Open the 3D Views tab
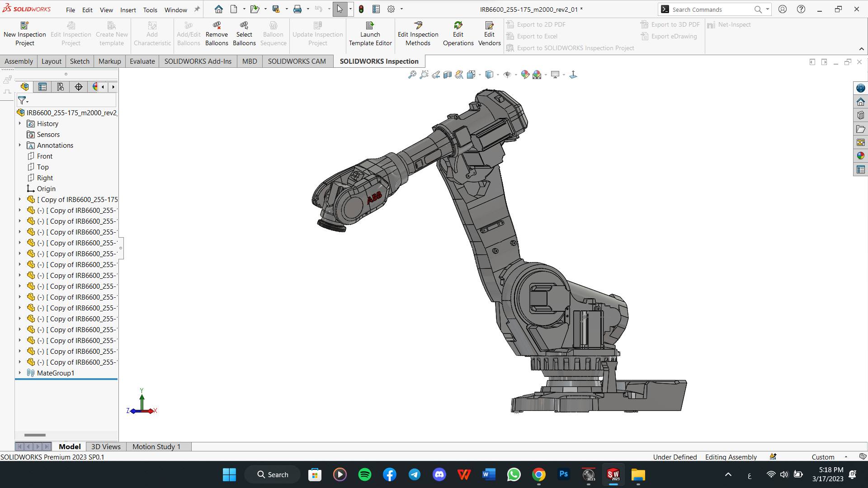 (106, 446)
